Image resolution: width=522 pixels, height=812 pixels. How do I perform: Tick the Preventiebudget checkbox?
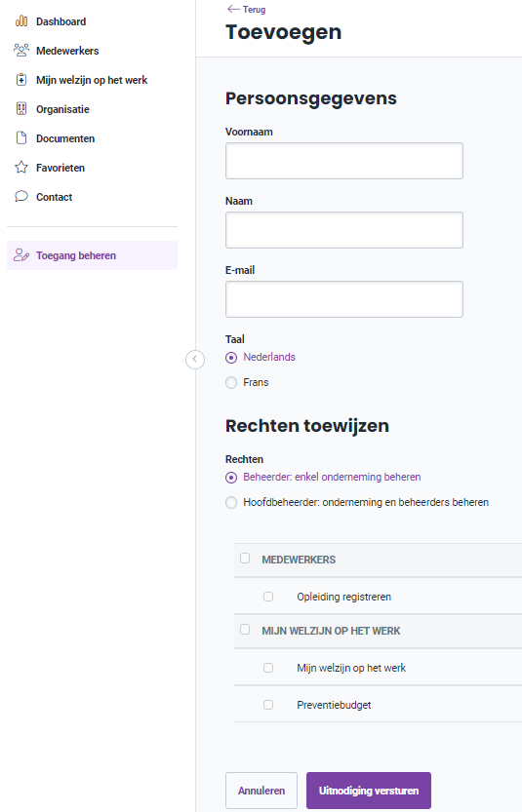pyautogui.click(x=268, y=705)
